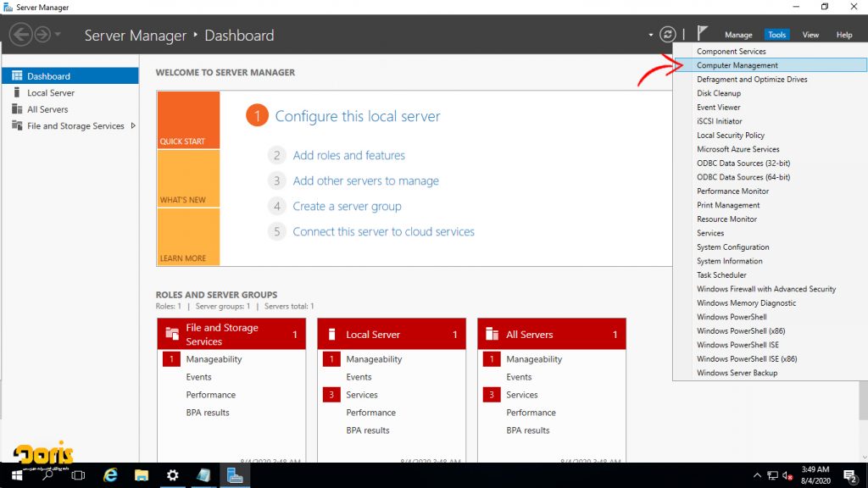Click the All Servers sidebar icon

click(17, 109)
